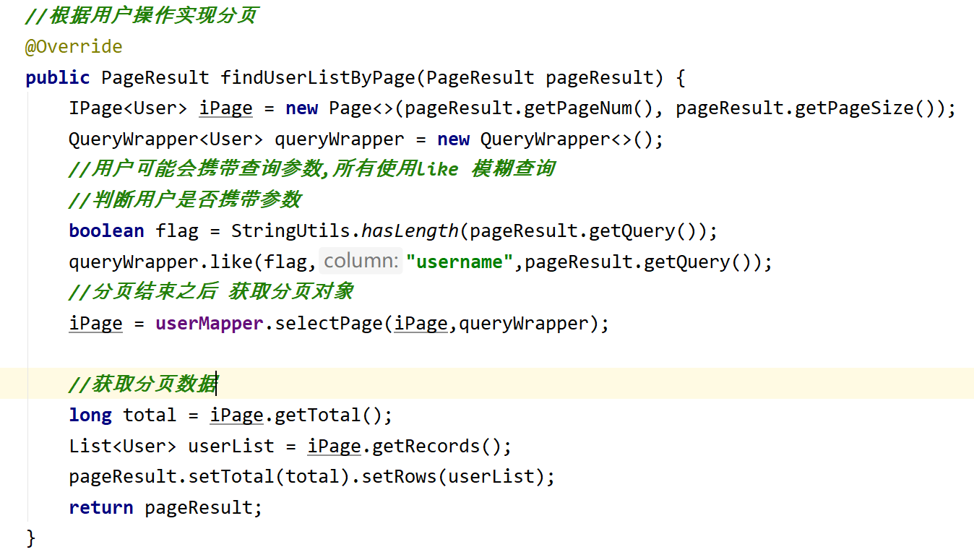974x560 pixels.
Task: Click the comment //根据用户操作实现分页
Action: pyautogui.click(x=142, y=15)
